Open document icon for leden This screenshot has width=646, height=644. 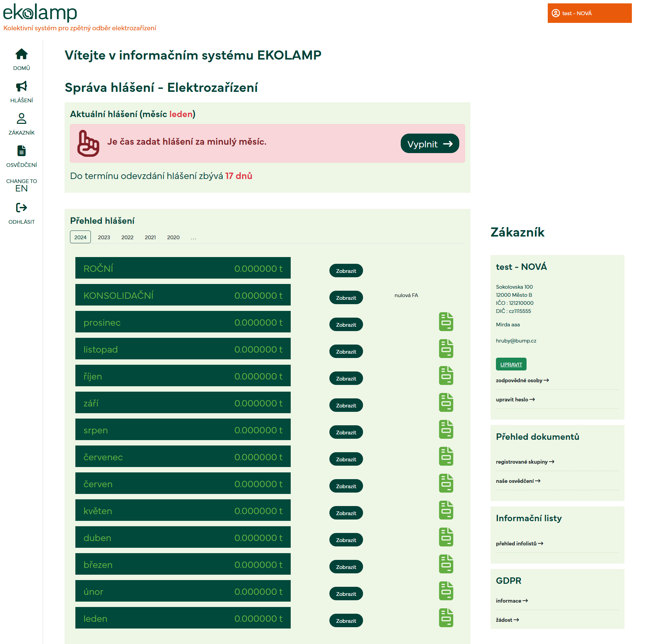point(446,618)
